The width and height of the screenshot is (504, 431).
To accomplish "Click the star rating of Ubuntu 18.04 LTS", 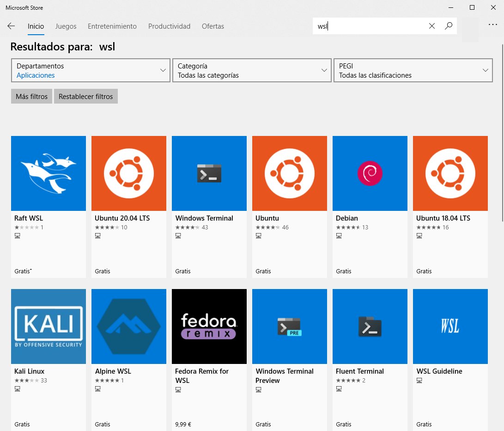I will 428,227.
